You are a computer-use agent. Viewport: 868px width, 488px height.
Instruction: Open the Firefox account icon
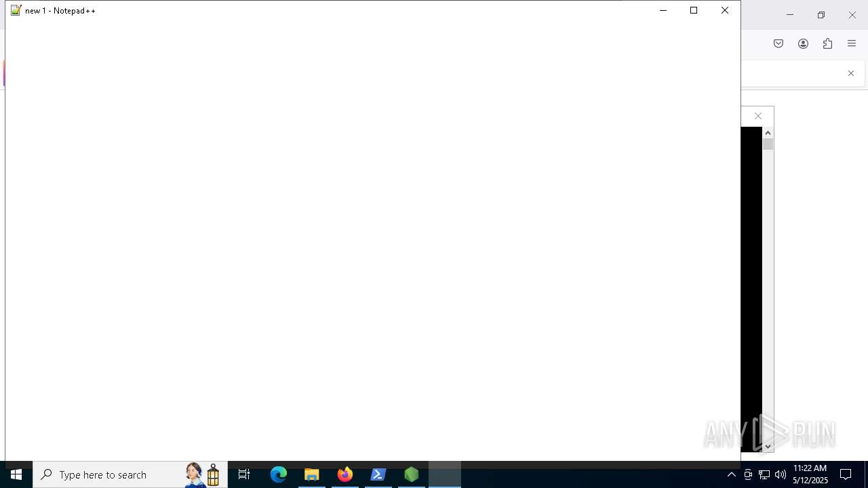point(803,43)
